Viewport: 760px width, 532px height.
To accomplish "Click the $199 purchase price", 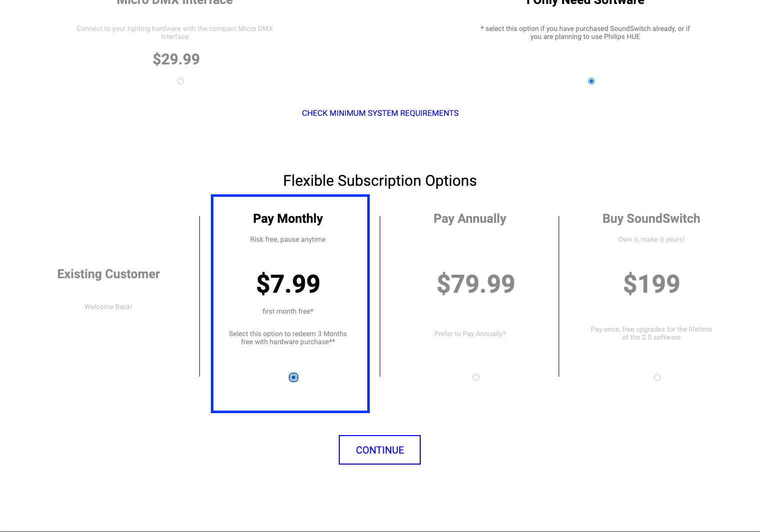I will [652, 283].
